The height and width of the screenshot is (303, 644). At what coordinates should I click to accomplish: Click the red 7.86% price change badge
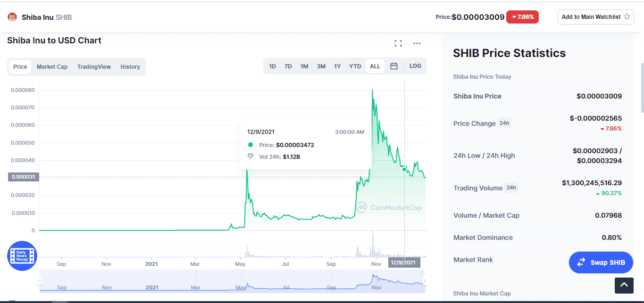pyautogui.click(x=522, y=17)
